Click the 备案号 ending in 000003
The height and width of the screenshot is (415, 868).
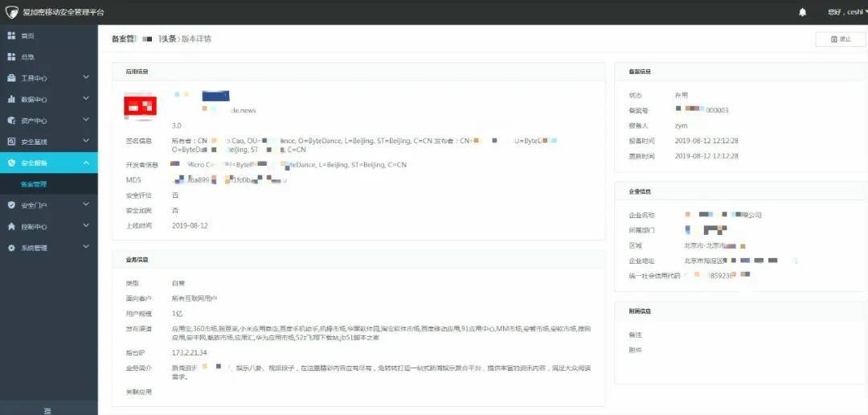pos(702,109)
